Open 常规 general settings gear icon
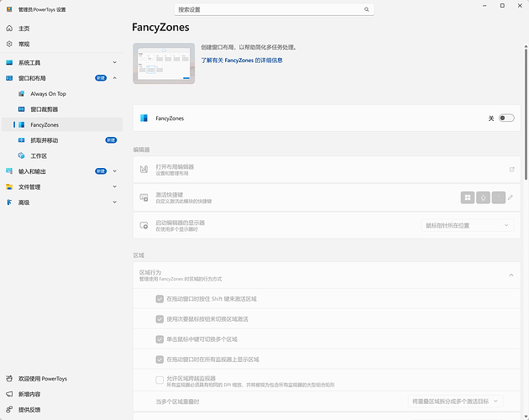This screenshot has height=420, width=529. pyautogui.click(x=9, y=44)
